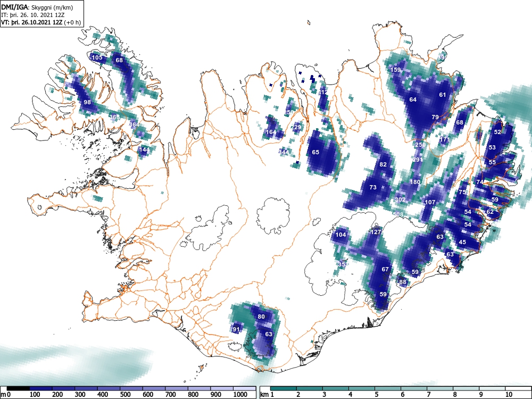Click the visibility value 159 in the northeast
The image size is (532, 399).
(x=396, y=70)
